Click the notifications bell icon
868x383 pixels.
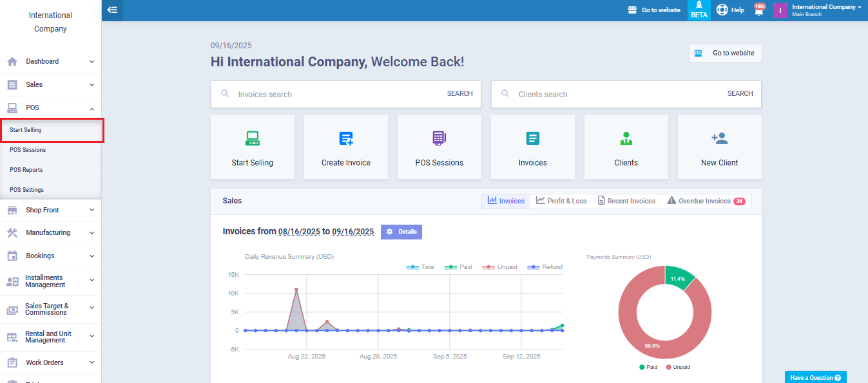(x=758, y=10)
